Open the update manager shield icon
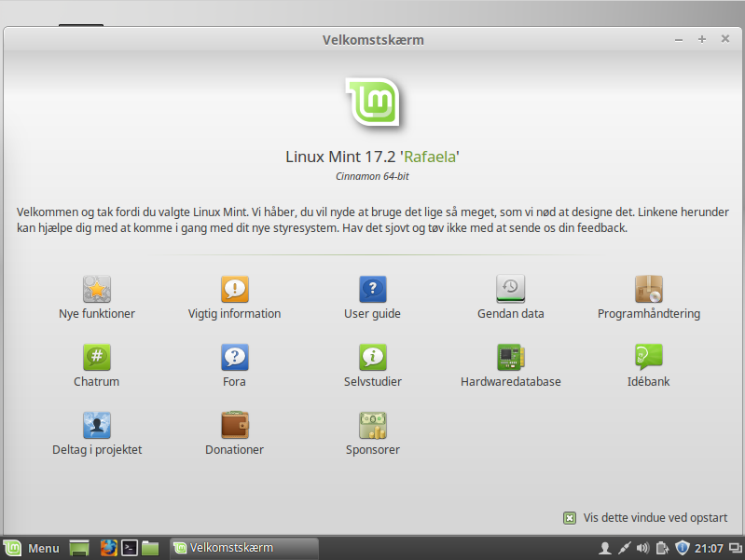The height and width of the screenshot is (560, 745). click(x=683, y=548)
